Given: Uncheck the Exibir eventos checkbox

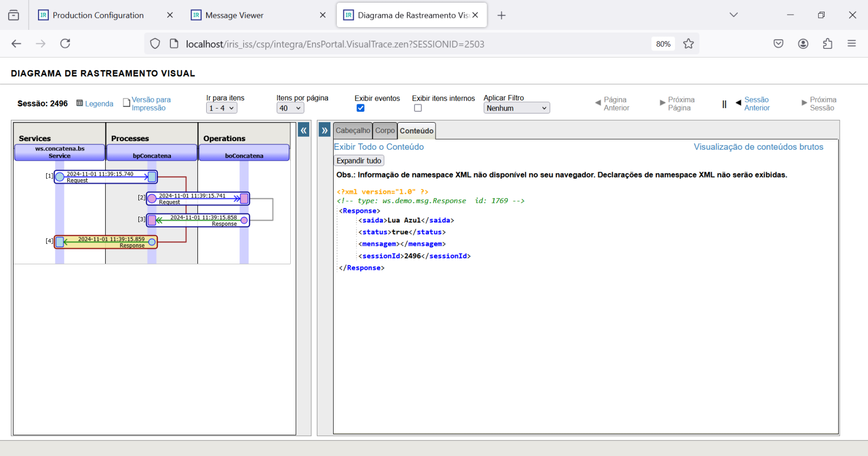Looking at the screenshot, I should point(361,108).
